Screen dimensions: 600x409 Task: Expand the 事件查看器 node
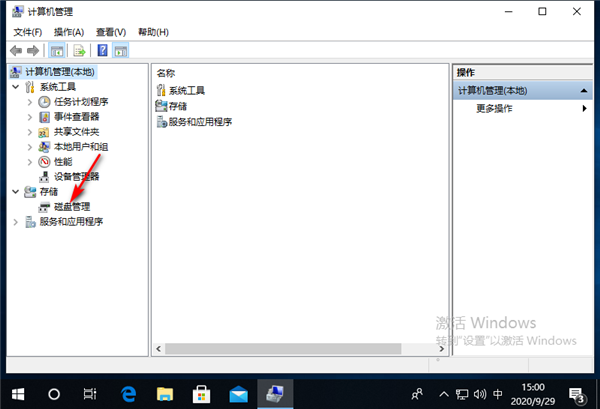[x=30, y=117]
